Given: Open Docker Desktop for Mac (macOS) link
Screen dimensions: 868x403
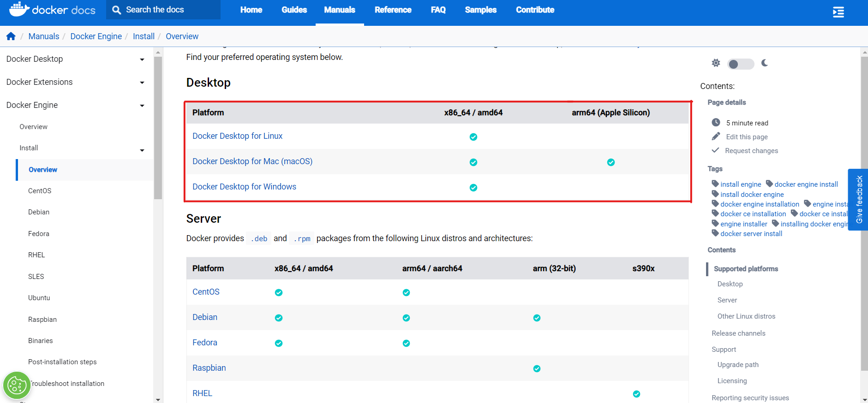Looking at the screenshot, I should [x=252, y=161].
